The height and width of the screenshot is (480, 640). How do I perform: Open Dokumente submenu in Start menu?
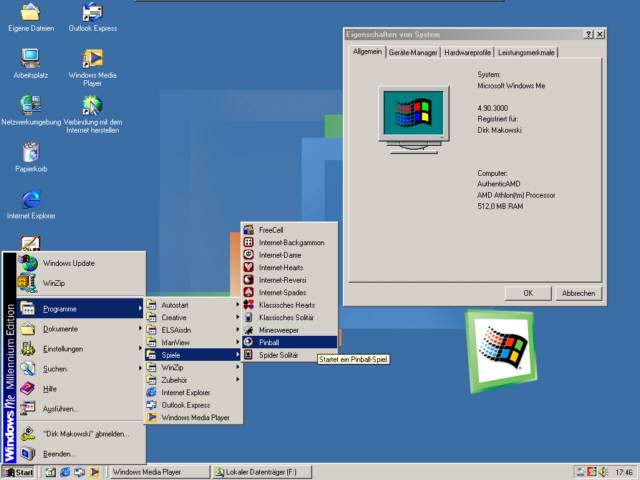pyautogui.click(x=81, y=329)
